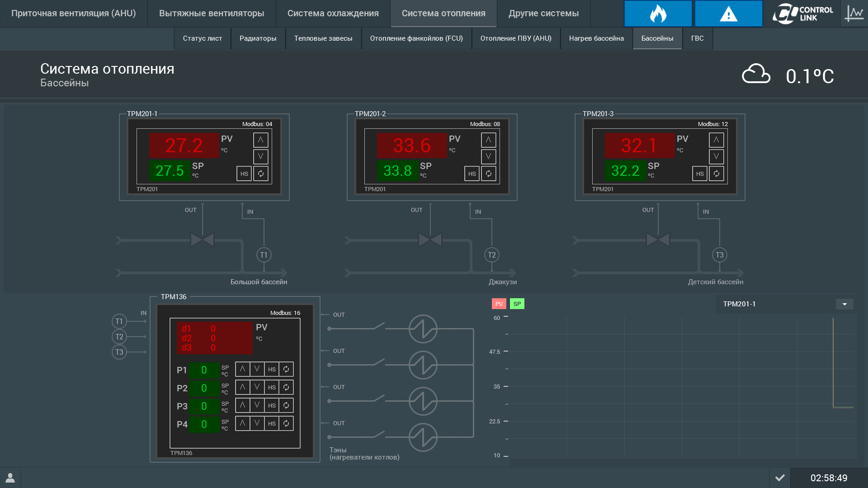Click HS button in the P4 row

click(272, 423)
